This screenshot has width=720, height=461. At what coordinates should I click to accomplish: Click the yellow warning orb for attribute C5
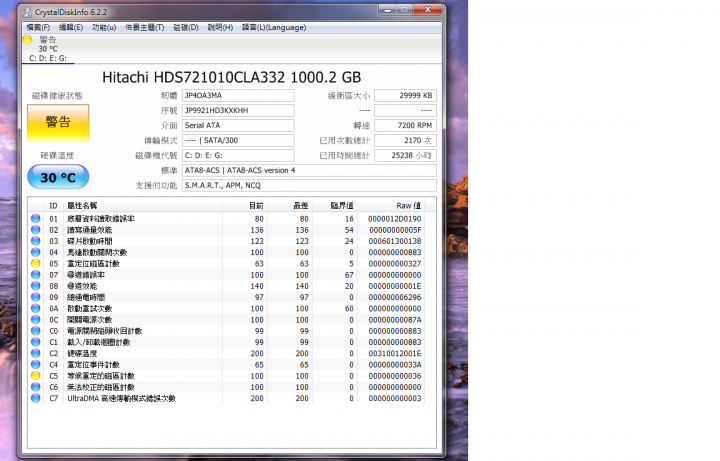35,376
